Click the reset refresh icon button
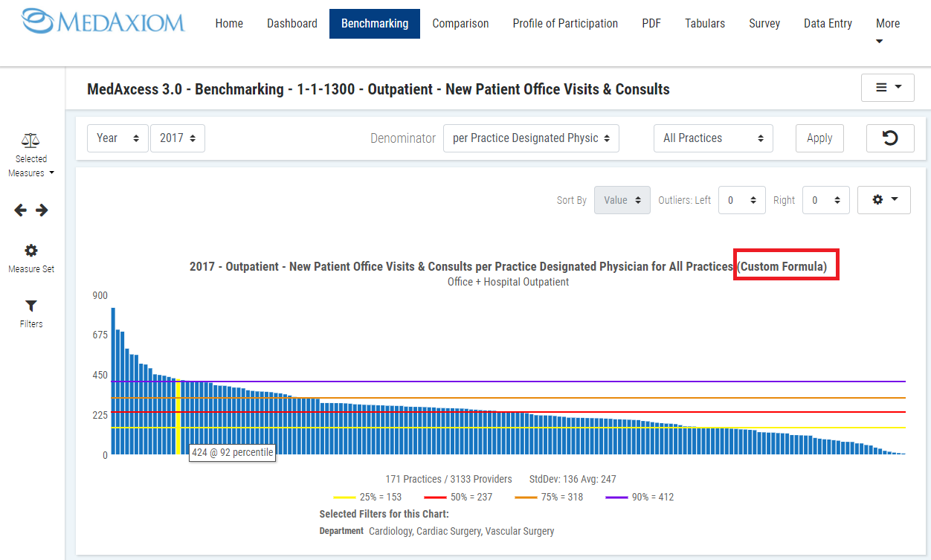The height and width of the screenshot is (560, 931). point(889,138)
